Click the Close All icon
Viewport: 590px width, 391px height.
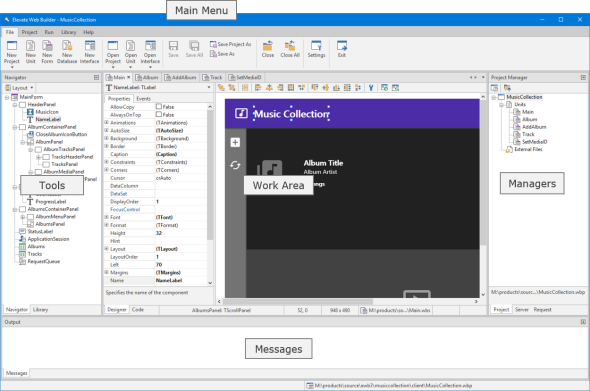click(x=290, y=46)
